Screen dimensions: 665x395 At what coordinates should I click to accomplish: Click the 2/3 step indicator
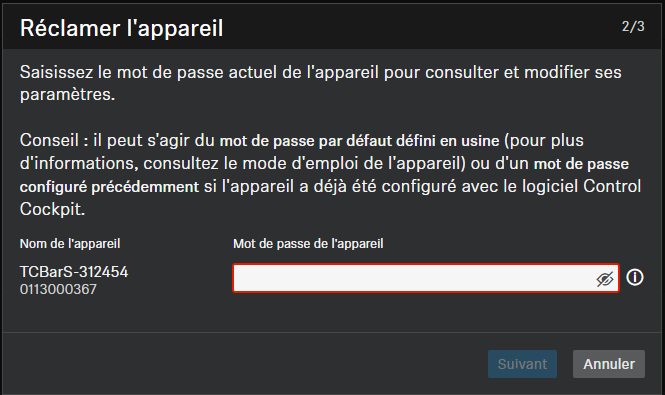click(x=633, y=26)
